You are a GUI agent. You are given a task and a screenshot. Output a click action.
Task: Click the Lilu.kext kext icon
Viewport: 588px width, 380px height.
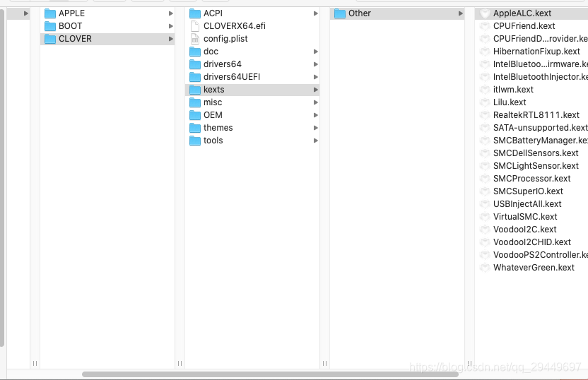coord(485,102)
